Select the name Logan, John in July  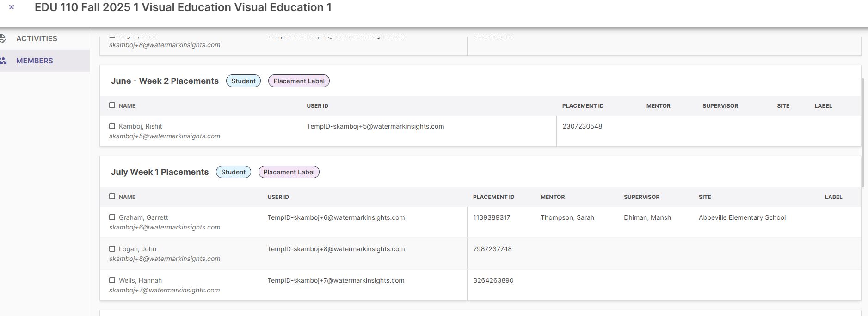point(137,249)
